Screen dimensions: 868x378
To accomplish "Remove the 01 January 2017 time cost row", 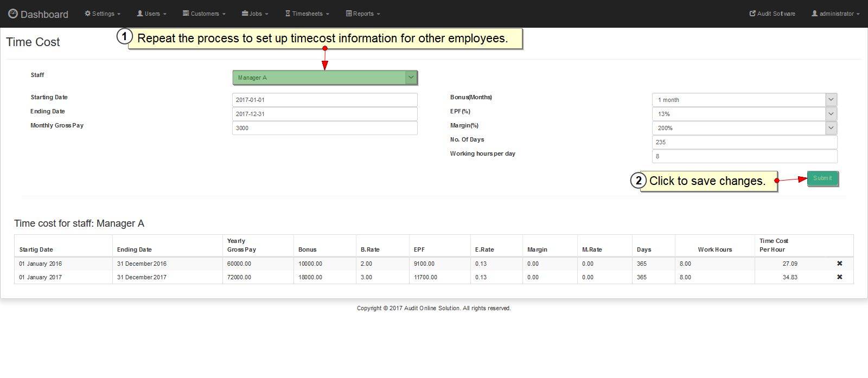I will (x=839, y=277).
